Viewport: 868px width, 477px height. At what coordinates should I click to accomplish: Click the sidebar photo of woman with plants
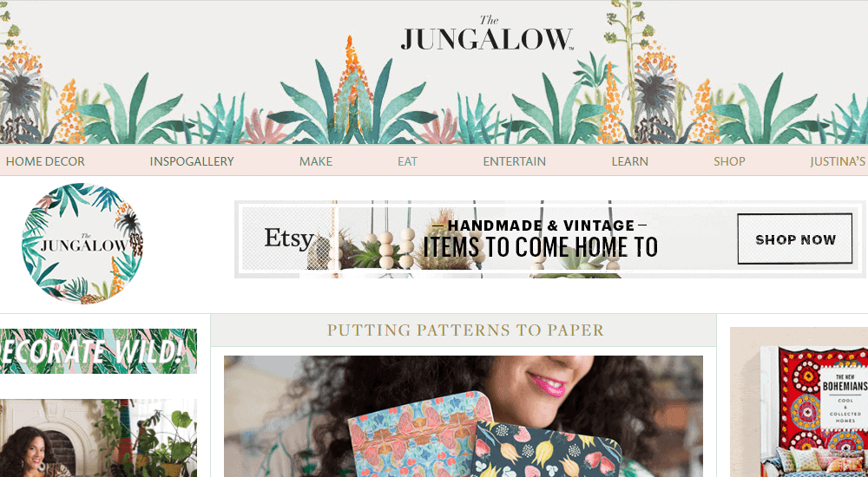pyautogui.click(x=98, y=438)
